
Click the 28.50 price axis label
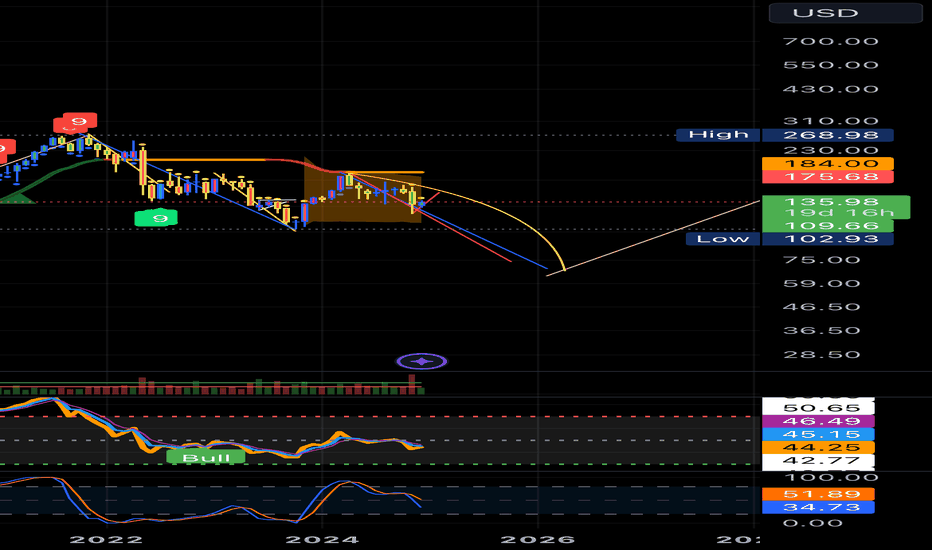(821, 354)
